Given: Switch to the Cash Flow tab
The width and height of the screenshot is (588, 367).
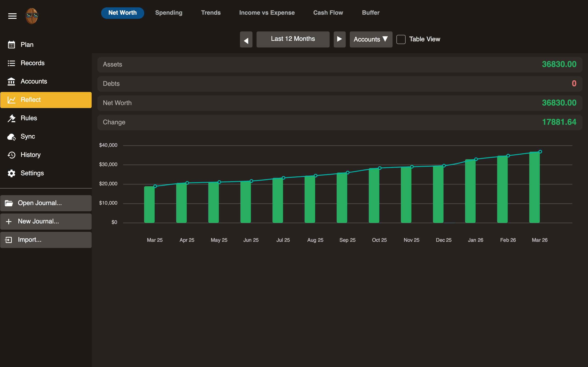Looking at the screenshot, I should [x=328, y=13].
